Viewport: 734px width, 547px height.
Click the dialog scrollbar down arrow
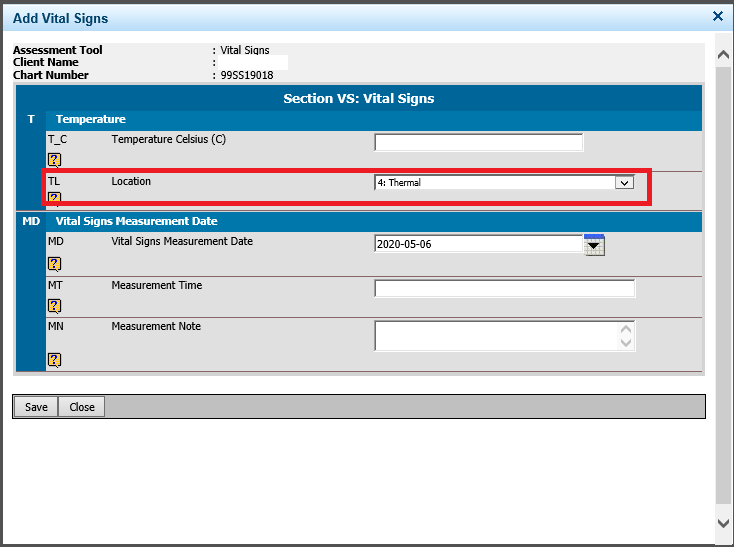[x=723, y=523]
